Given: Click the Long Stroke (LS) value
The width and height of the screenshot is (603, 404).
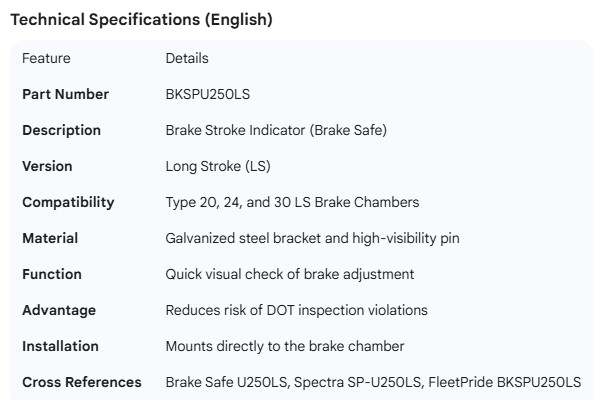Looking at the screenshot, I should click(217, 166).
